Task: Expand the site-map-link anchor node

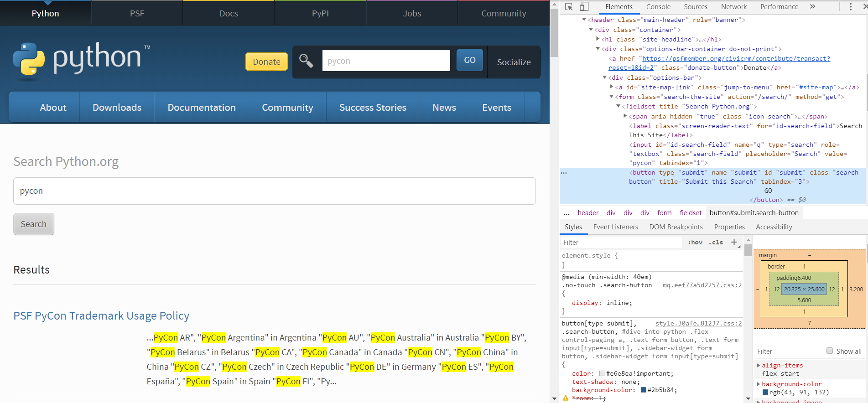Action: tap(611, 87)
